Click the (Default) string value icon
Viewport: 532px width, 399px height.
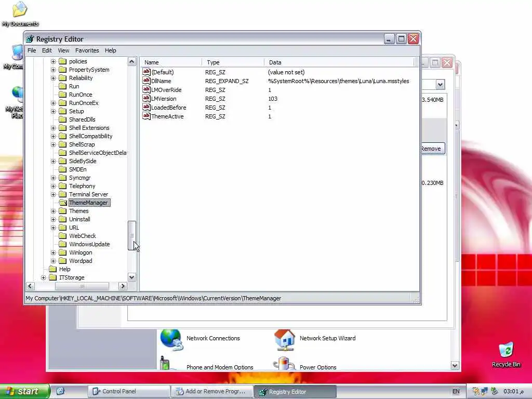coord(146,72)
